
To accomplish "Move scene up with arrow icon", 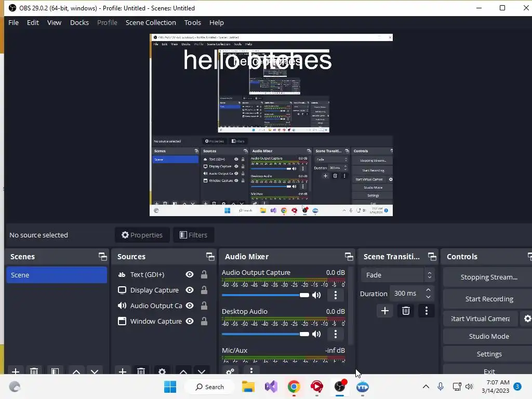I will point(76,371).
